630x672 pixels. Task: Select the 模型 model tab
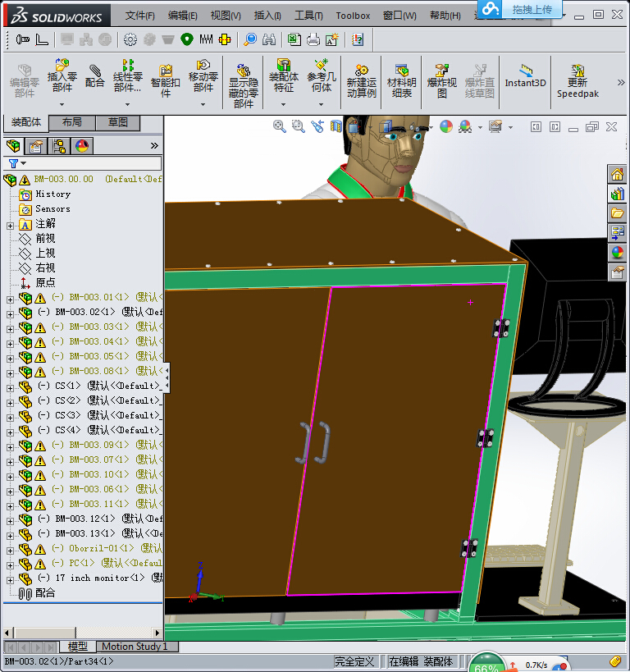(77, 647)
